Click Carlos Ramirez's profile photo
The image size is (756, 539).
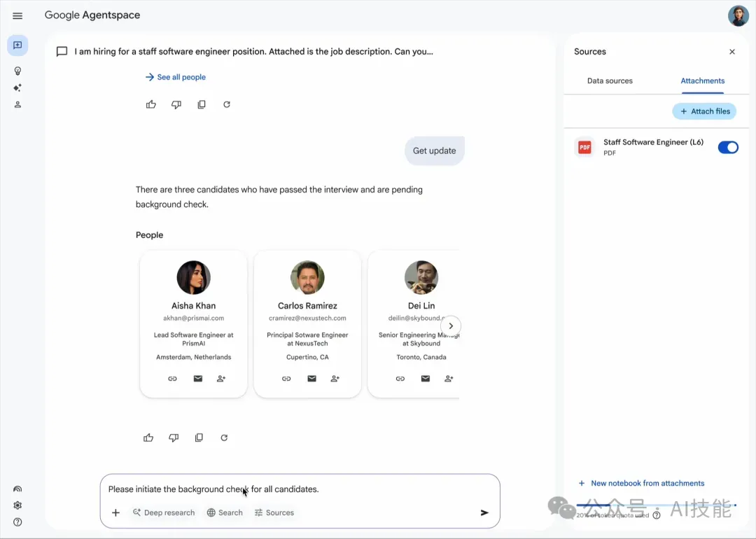[x=307, y=277]
